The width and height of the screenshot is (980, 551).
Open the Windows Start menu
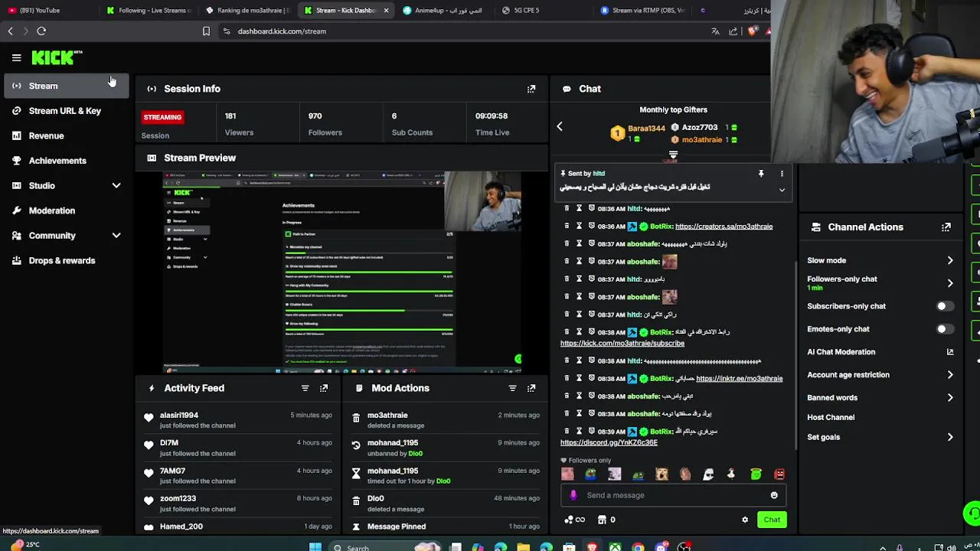coord(315,547)
